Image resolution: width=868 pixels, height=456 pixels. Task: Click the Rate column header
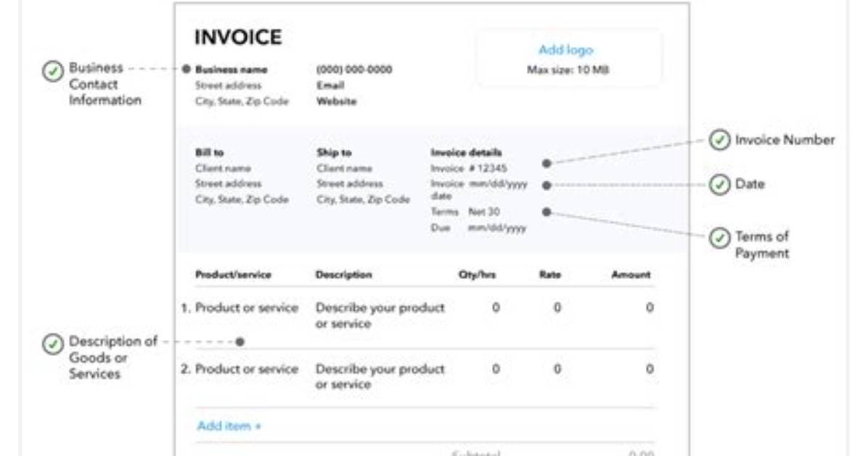click(x=549, y=274)
